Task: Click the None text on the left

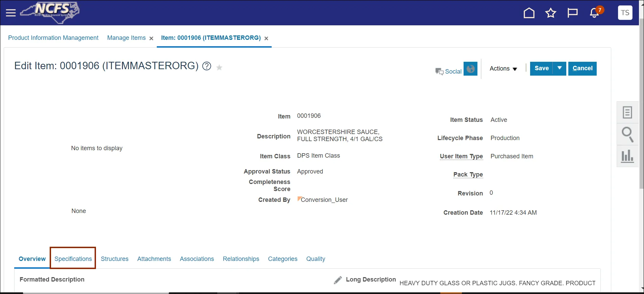Action: (x=79, y=211)
